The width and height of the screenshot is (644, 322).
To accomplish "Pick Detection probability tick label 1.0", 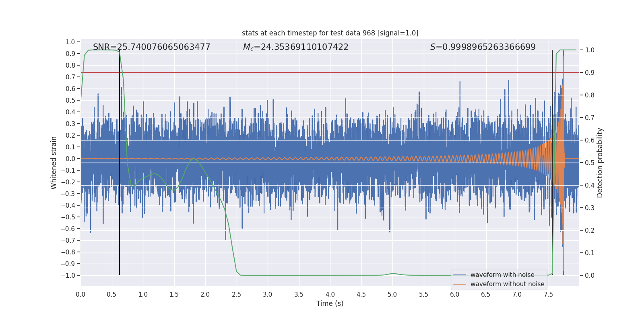I will [590, 50].
